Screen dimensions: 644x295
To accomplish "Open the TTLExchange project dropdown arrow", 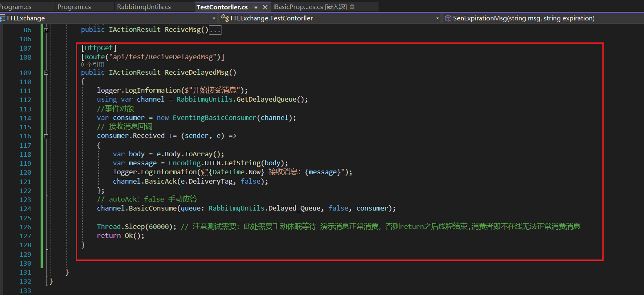I will coord(214,18).
